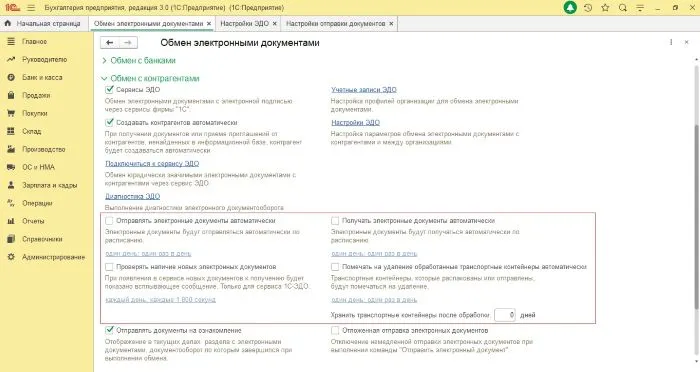Switch to Начальная страница tab
Image resolution: width=700 pixels, height=372 pixels.
click(43, 23)
